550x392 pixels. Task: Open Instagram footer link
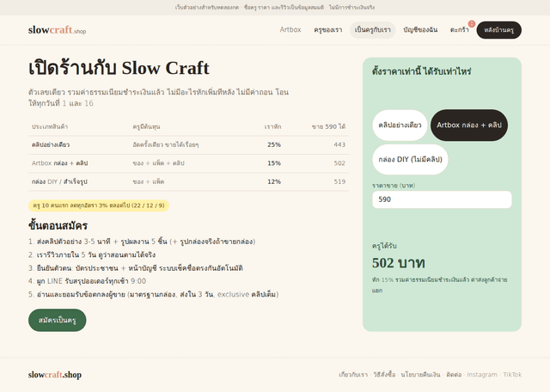pyautogui.click(x=482, y=375)
